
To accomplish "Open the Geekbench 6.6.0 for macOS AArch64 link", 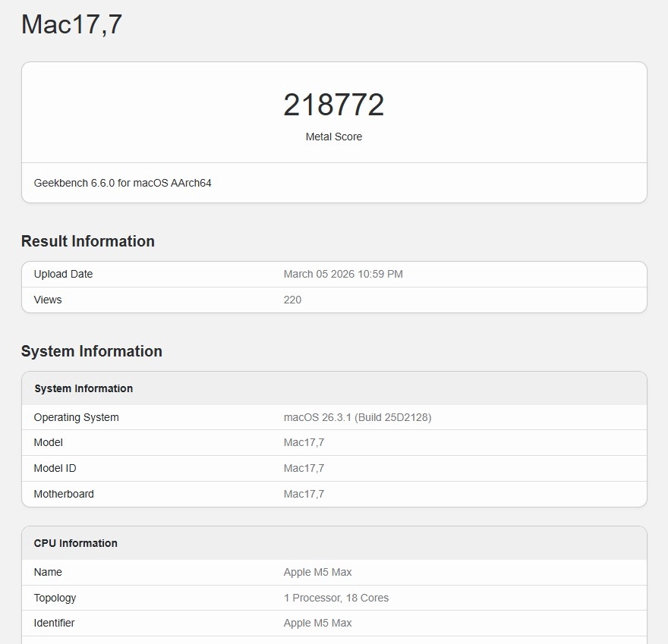I will 122,183.
